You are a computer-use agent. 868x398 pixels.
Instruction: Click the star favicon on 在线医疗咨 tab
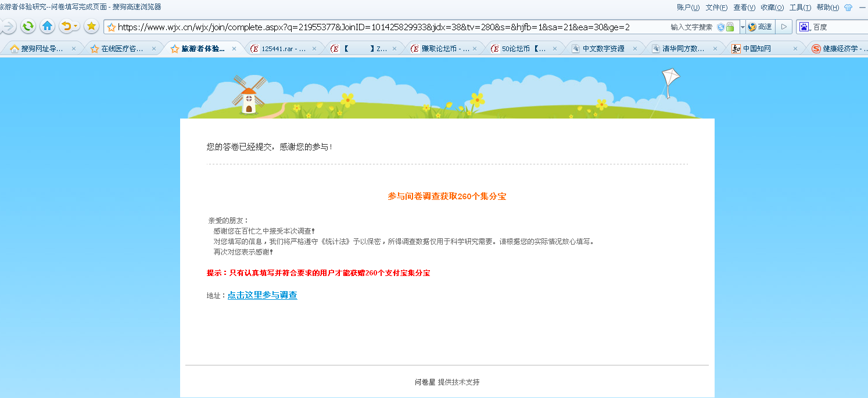pyautogui.click(x=95, y=49)
